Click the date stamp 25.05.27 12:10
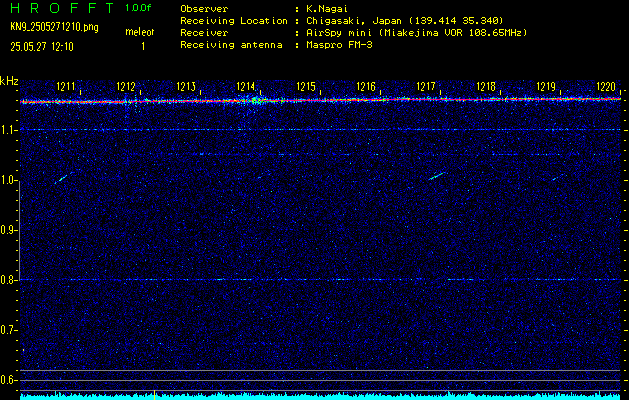This screenshot has width=629, height=400. [x=42, y=47]
